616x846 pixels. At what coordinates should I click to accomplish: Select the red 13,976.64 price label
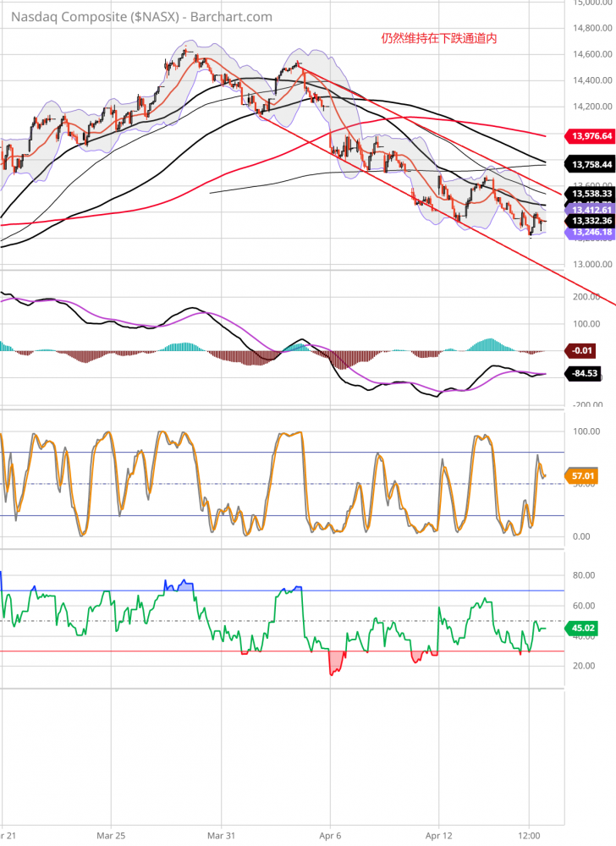click(x=591, y=135)
